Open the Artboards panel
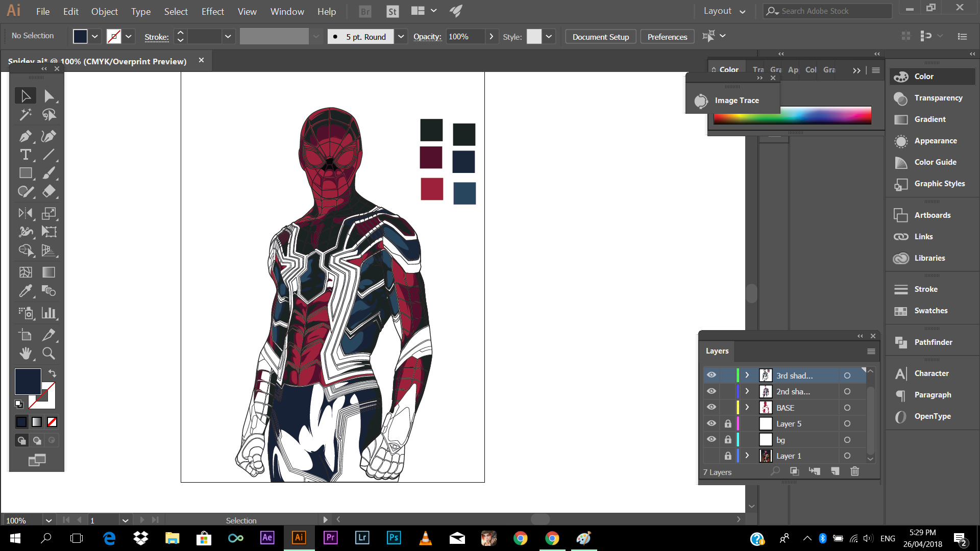980x551 pixels. click(933, 215)
